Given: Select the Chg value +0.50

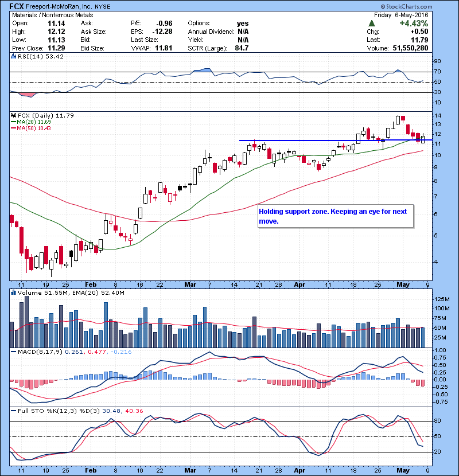Looking at the screenshot, I should pos(419,32).
